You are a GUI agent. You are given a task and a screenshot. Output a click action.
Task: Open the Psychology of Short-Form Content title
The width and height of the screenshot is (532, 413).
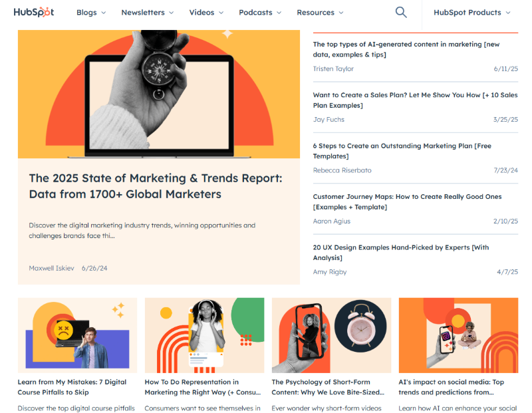click(331, 387)
